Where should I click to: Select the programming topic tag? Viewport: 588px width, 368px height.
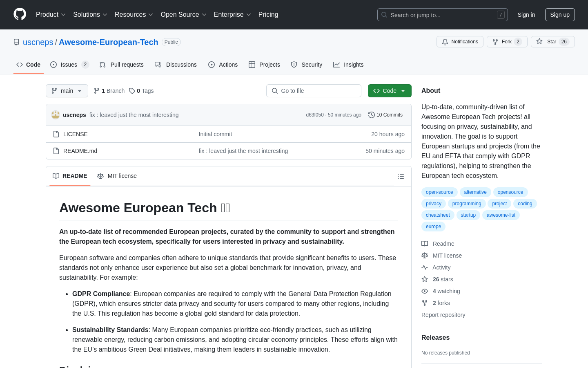[467, 204]
